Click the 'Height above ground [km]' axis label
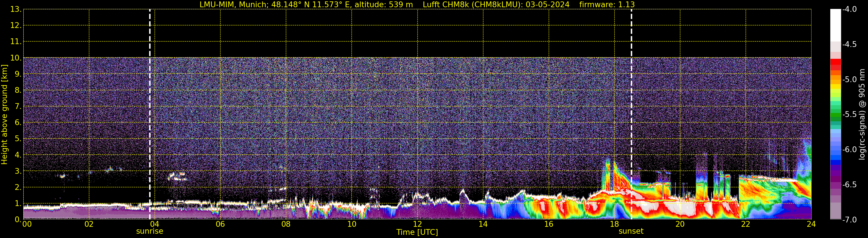Screen dimensions: 868x238 click(x=4, y=115)
